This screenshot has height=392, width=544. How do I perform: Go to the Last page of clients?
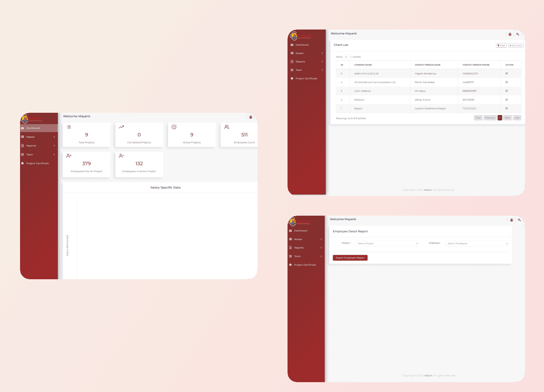[x=517, y=118]
